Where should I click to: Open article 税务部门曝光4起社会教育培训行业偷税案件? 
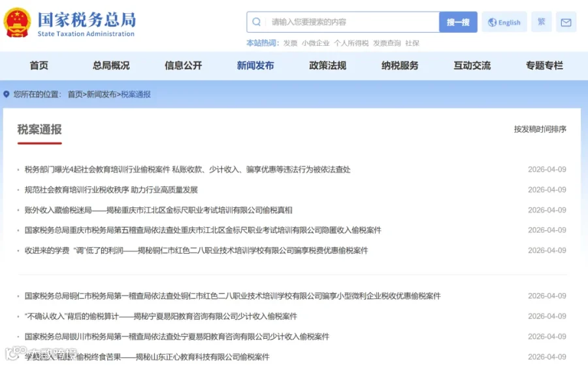tap(188, 169)
